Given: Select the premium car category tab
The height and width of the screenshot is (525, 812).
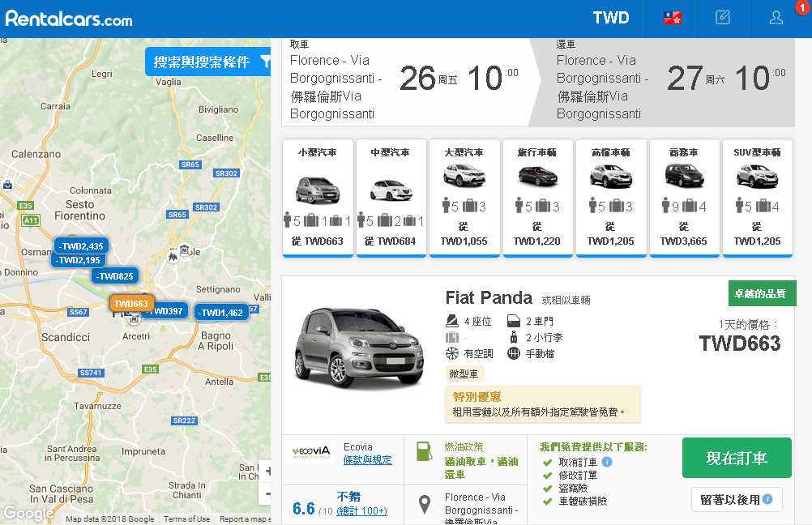Looking at the screenshot, I should pyautogui.click(x=611, y=197).
